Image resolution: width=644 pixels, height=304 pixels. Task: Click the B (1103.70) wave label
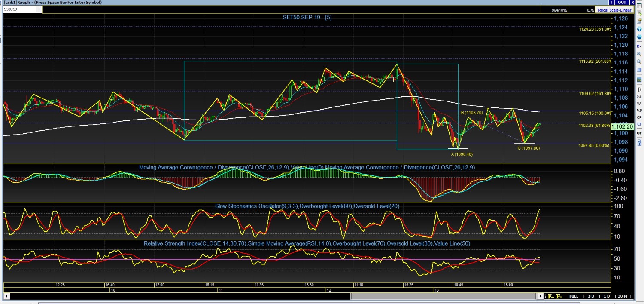click(x=472, y=113)
